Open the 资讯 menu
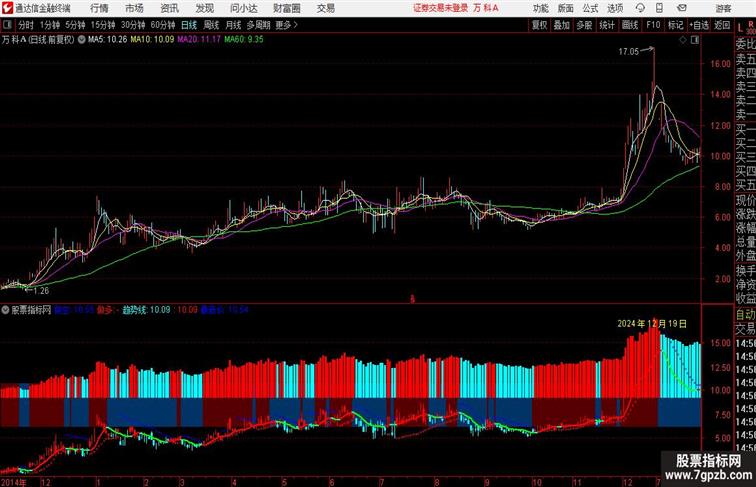This screenshot has width=756, height=487. click(x=169, y=8)
